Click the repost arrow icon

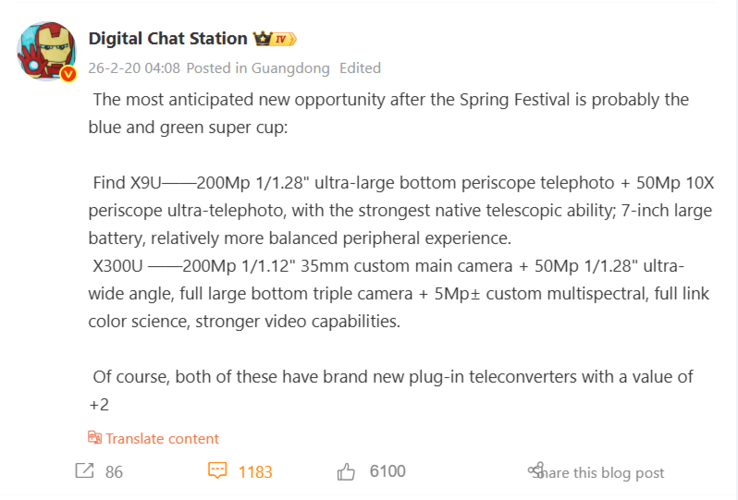[84, 471]
